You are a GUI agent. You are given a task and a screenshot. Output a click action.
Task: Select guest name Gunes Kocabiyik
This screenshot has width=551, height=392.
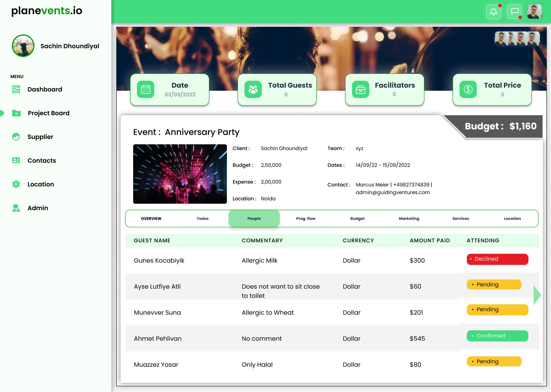(159, 260)
